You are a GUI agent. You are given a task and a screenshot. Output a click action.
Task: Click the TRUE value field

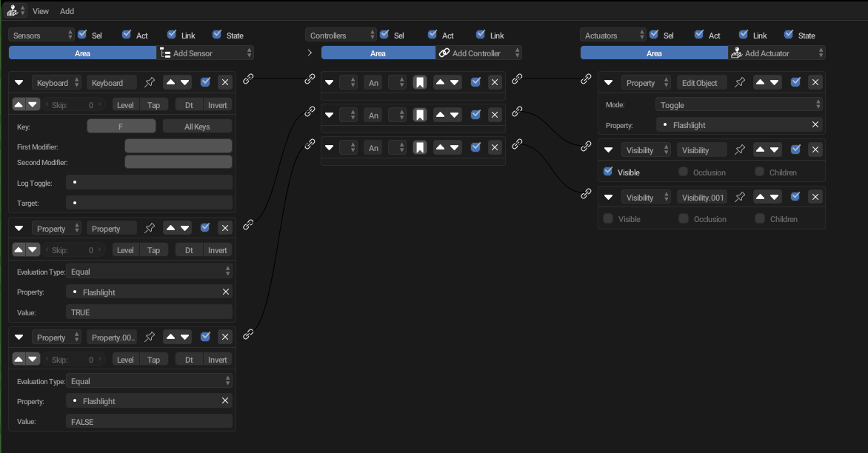pyautogui.click(x=148, y=312)
